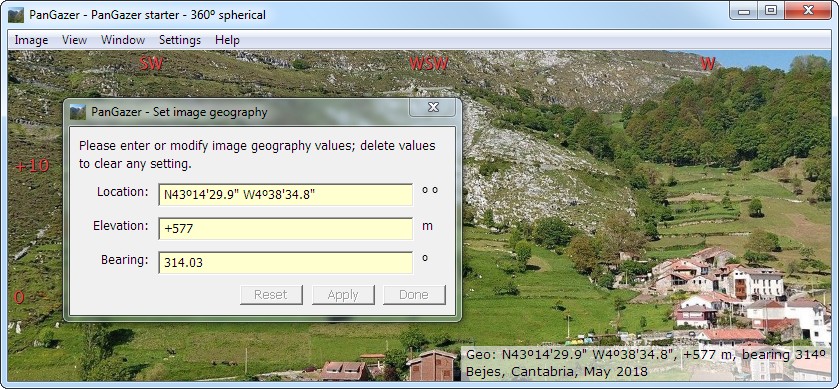839x389 pixels.
Task: Click the +10 elevation scale label
Action: pyautogui.click(x=33, y=166)
